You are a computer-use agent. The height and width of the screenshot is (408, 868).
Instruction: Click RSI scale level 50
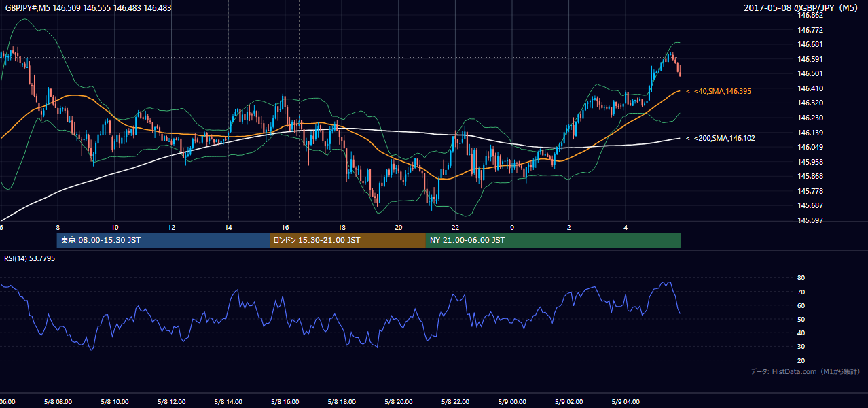(x=801, y=319)
